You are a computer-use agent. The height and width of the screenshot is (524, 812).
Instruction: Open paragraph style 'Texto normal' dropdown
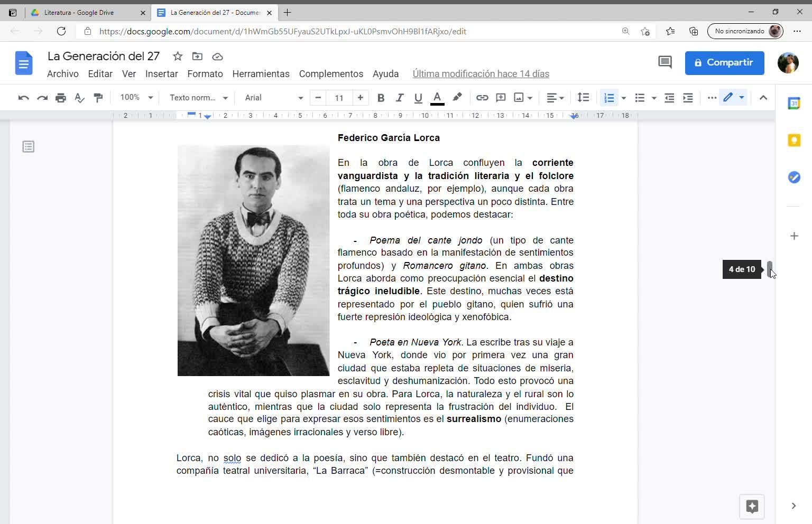pos(199,98)
